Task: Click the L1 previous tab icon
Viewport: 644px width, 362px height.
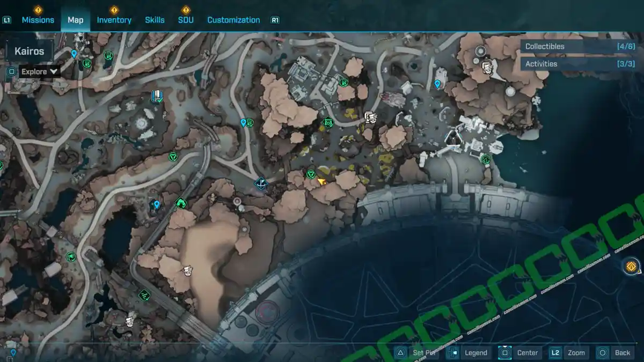Action: (x=7, y=20)
